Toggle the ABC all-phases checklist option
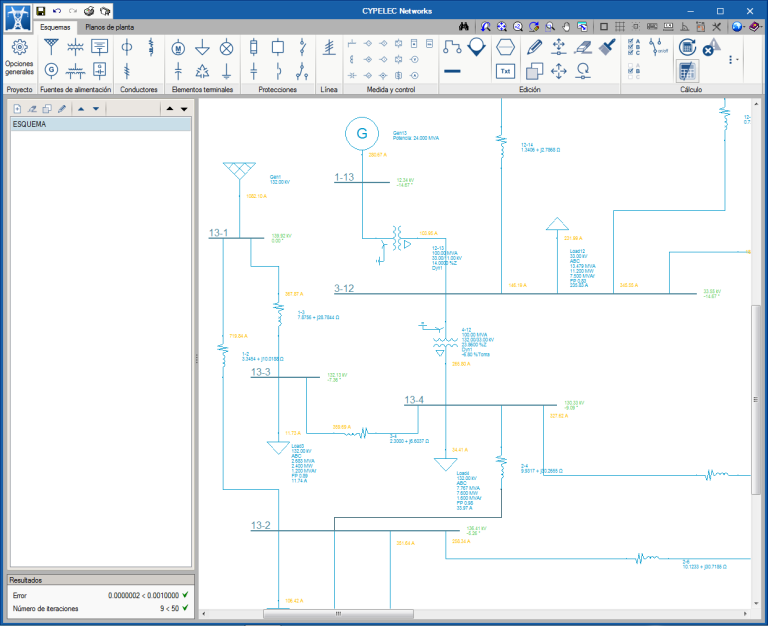The height and width of the screenshot is (626, 768). pos(632,47)
